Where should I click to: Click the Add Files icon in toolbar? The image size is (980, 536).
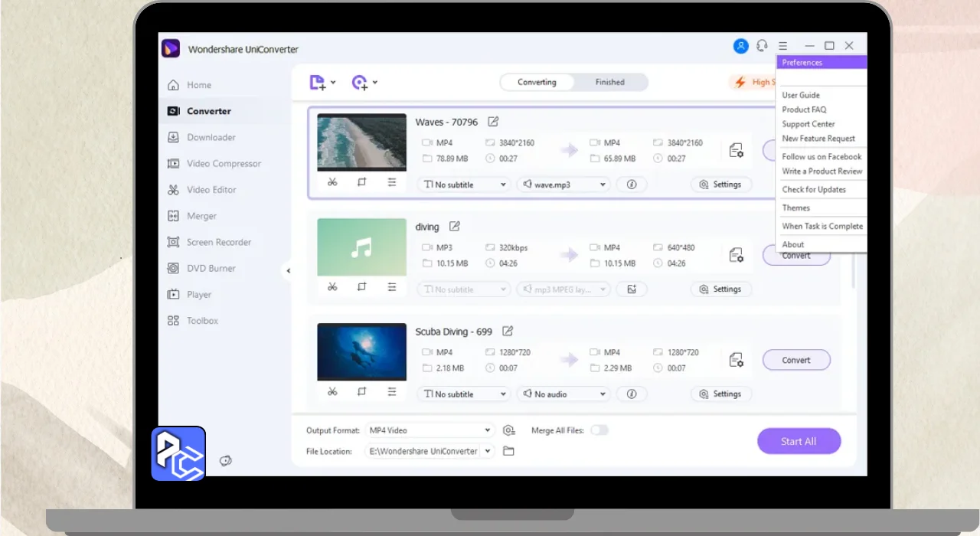(318, 83)
